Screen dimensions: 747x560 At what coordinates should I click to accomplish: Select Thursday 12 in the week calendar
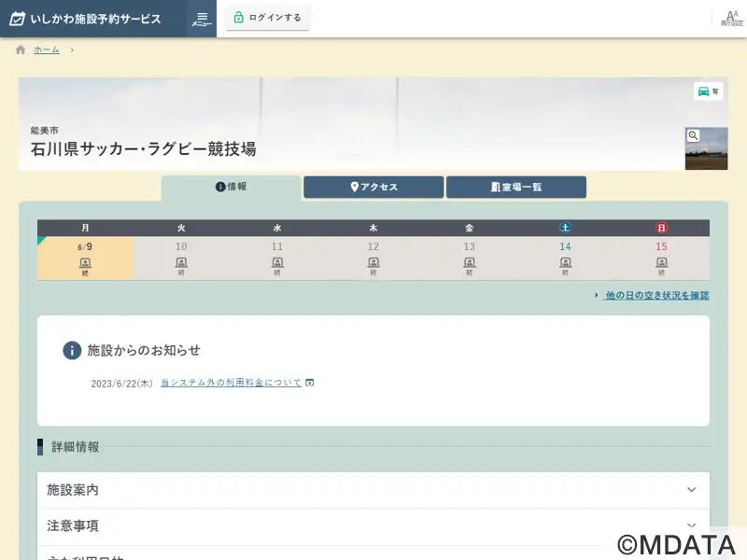(373, 259)
